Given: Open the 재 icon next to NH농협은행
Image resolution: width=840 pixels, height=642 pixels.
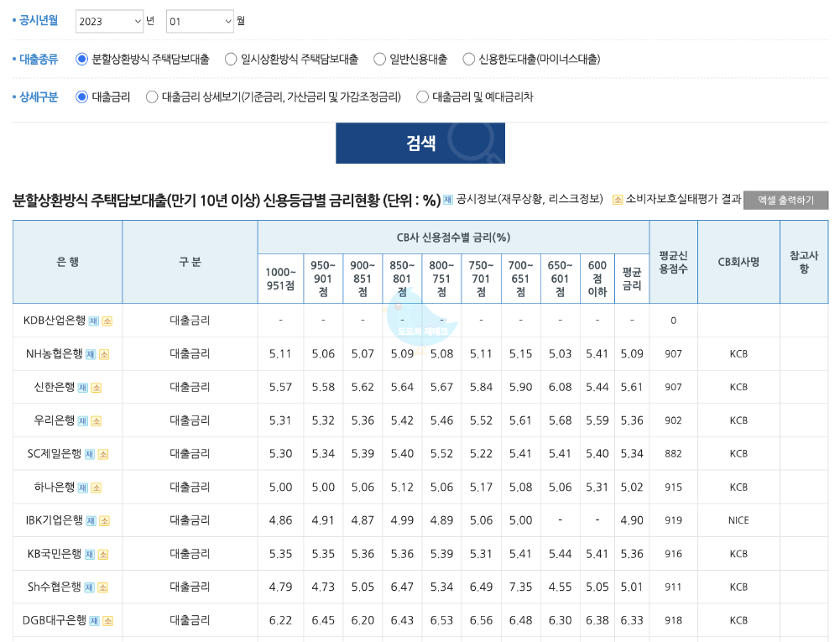Looking at the screenshot, I should pyautogui.click(x=91, y=355).
